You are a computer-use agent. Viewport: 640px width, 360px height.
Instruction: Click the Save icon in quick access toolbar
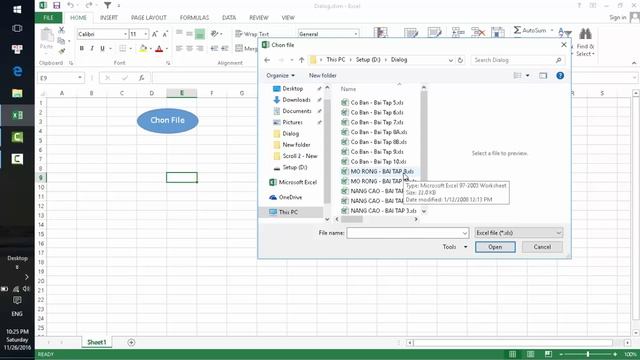coord(56,5)
